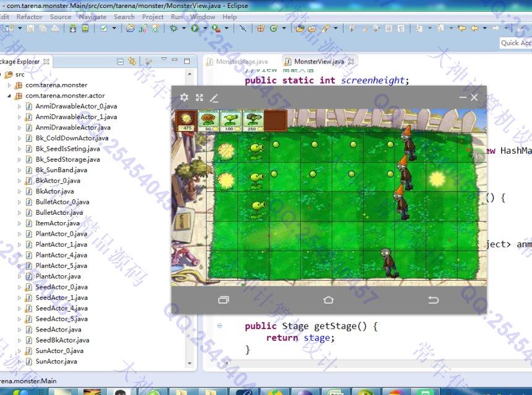Viewport: 532px width, 395px height.
Task: Click Collapse All in Package Explorer
Action: [120, 61]
